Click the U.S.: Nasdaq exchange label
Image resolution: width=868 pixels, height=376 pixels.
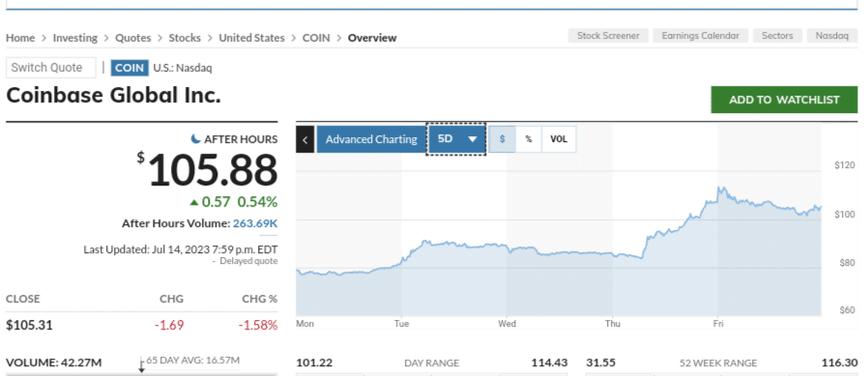[x=182, y=68]
